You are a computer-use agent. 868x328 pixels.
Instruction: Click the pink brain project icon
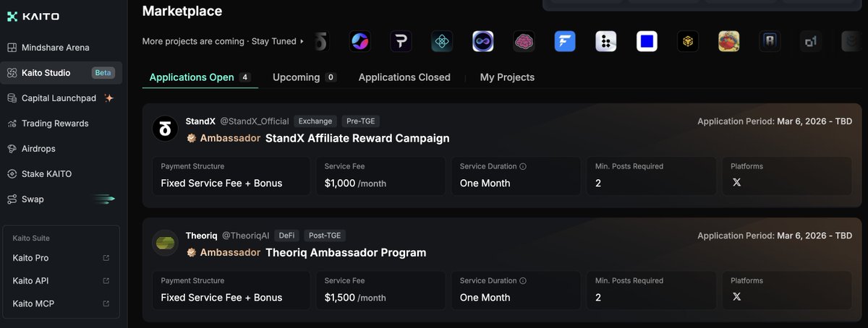[524, 41]
